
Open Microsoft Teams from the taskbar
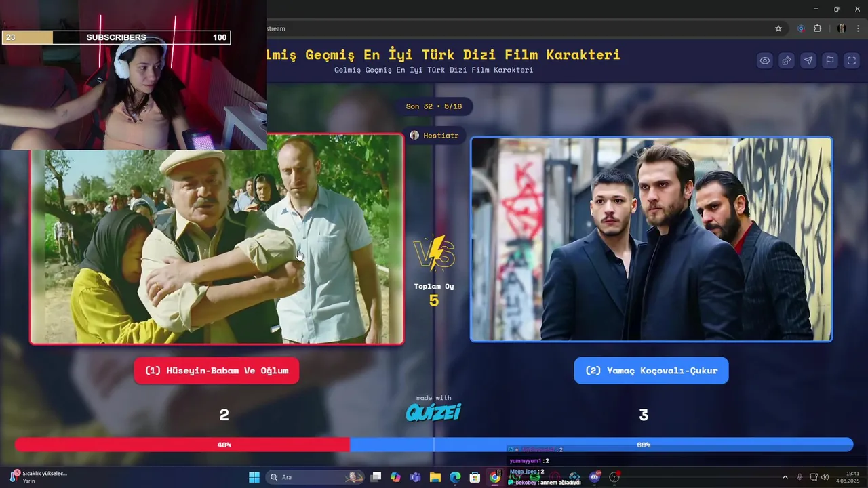415,477
